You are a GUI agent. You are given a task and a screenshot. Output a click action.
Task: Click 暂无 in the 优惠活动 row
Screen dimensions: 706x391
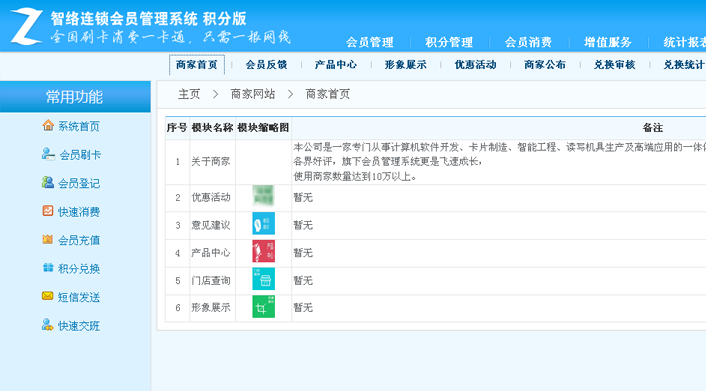303,197
